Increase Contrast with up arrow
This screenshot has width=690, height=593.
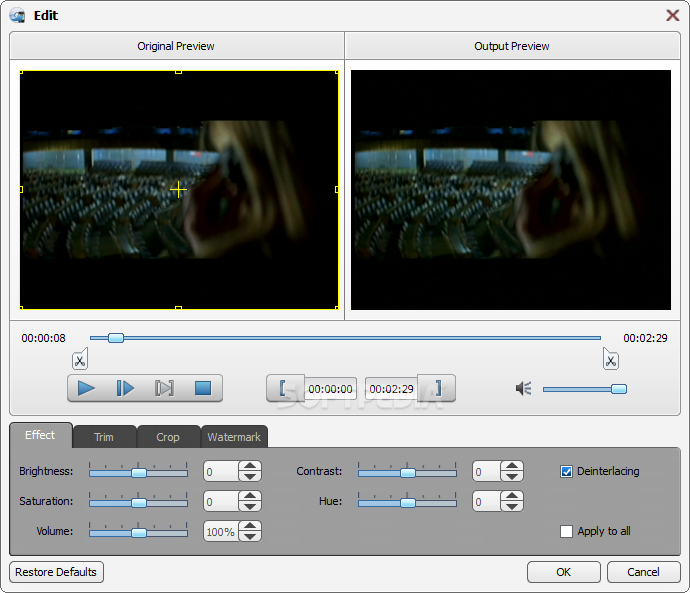tap(512, 466)
